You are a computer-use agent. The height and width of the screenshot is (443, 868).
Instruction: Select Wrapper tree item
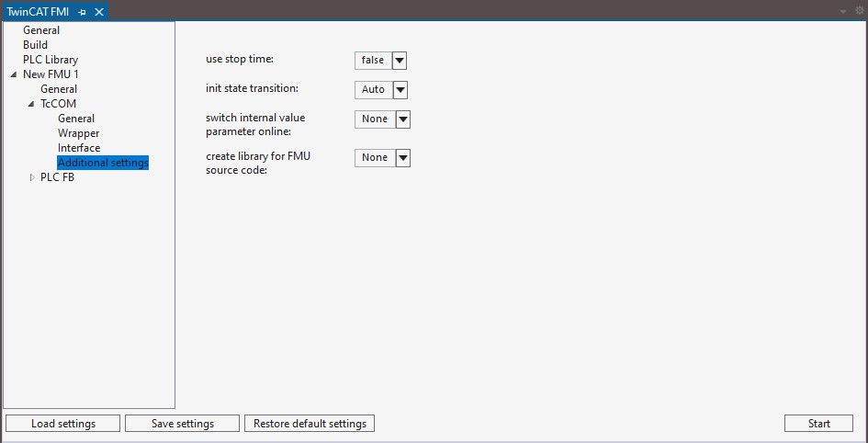pyautogui.click(x=79, y=133)
